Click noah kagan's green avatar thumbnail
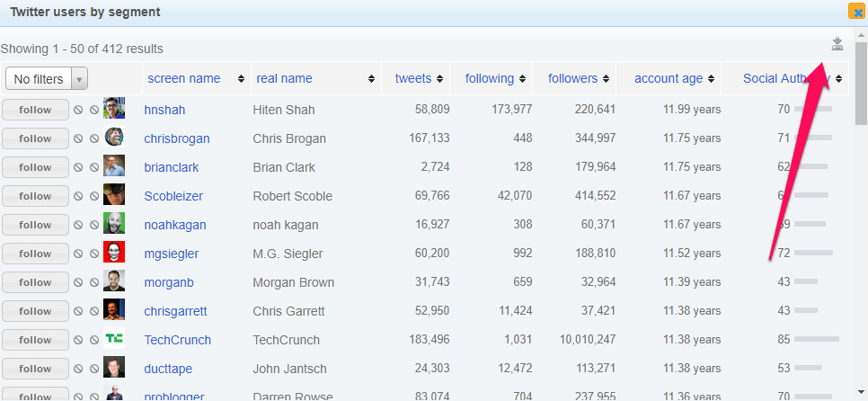The image size is (868, 401). coord(114,223)
